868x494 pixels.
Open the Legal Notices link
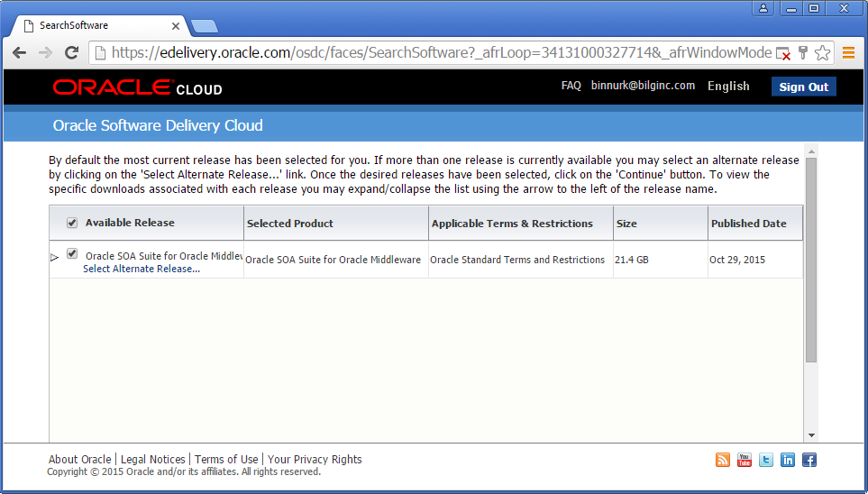coord(153,460)
